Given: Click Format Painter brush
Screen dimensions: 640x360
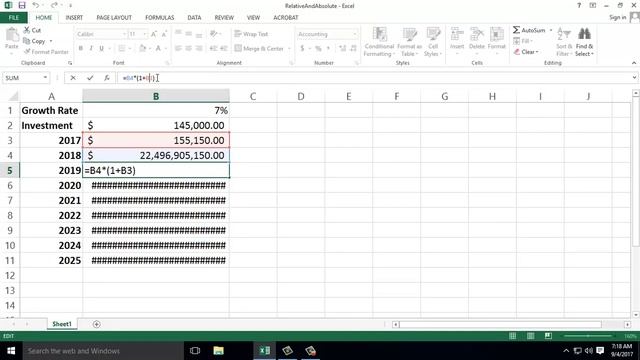Looking at the screenshot, I should tap(46, 52).
